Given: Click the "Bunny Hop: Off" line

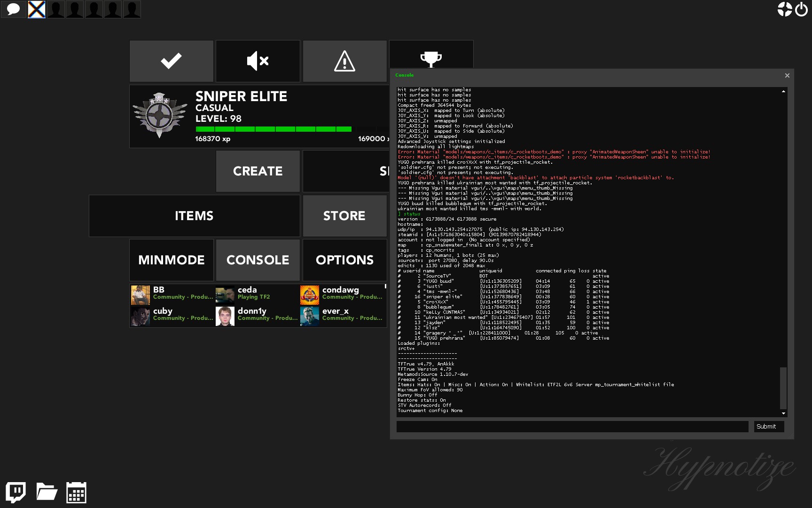Looking at the screenshot, I should tap(417, 395).
